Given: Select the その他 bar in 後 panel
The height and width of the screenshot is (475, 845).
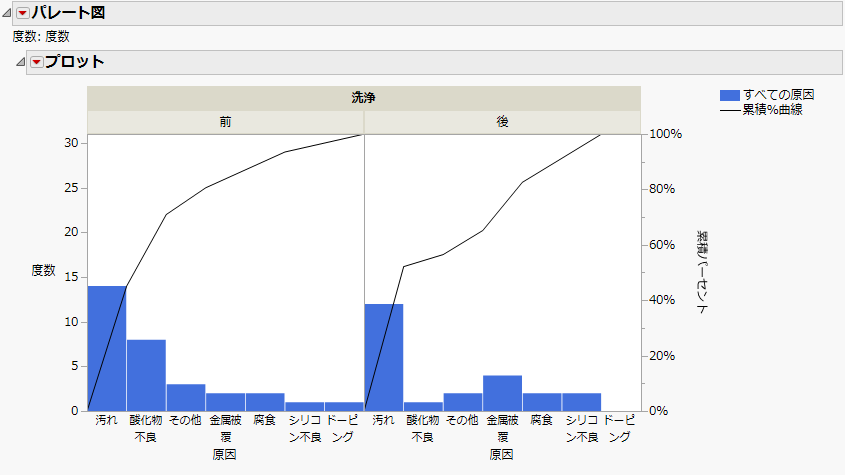Looking at the screenshot, I should tap(463, 402).
